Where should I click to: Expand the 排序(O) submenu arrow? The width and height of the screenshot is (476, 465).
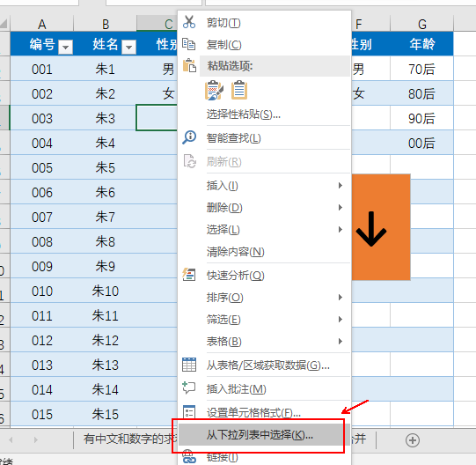(341, 297)
